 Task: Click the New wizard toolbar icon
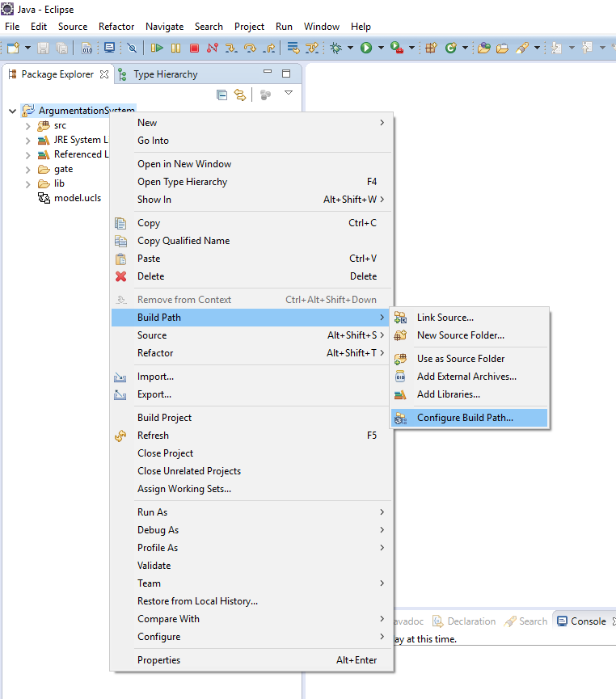point(13,48)
